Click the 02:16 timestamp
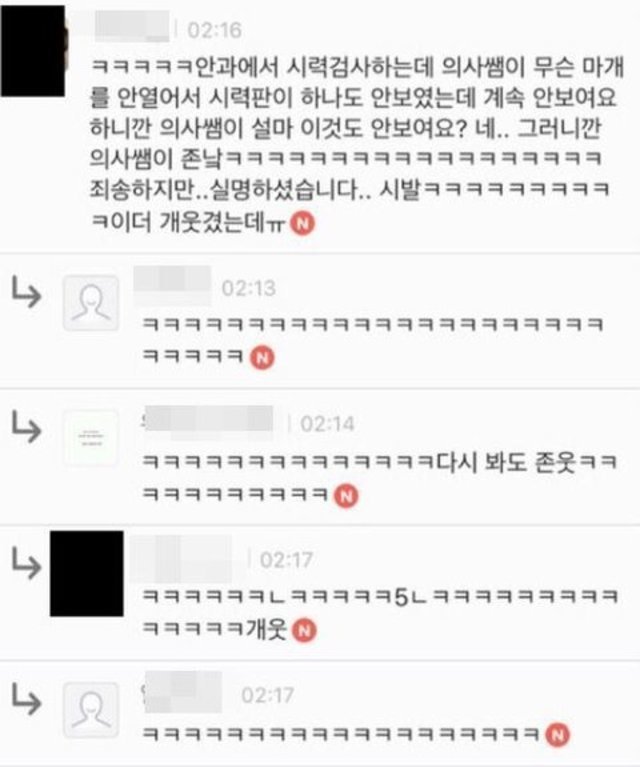 click(x=214, y=30)
